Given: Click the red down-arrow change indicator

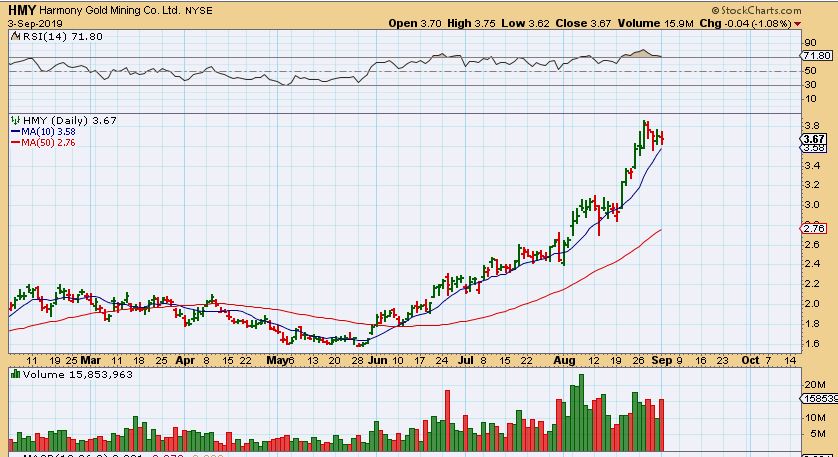Looking at the screenshot, I should [797, 24].
